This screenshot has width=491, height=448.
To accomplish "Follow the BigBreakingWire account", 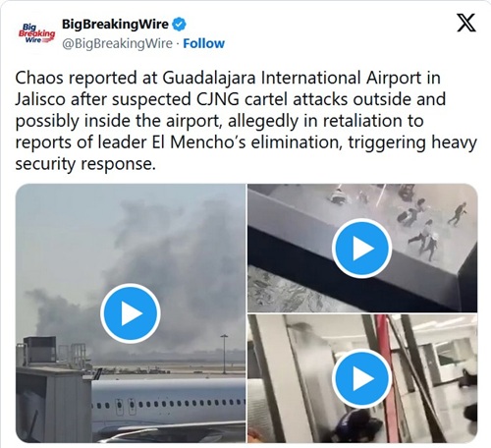I will click(x=203, y=43).
